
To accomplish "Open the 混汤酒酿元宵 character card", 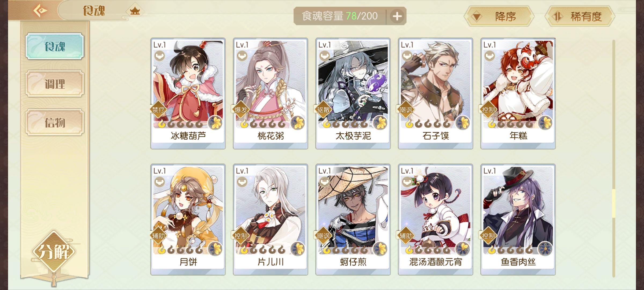I will pos(435,219).
